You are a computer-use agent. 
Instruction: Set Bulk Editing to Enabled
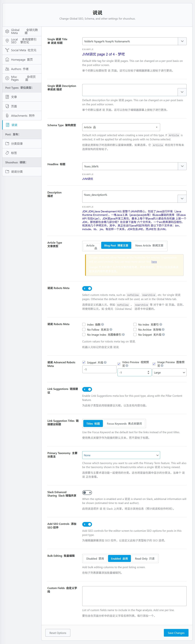point(119,559)
